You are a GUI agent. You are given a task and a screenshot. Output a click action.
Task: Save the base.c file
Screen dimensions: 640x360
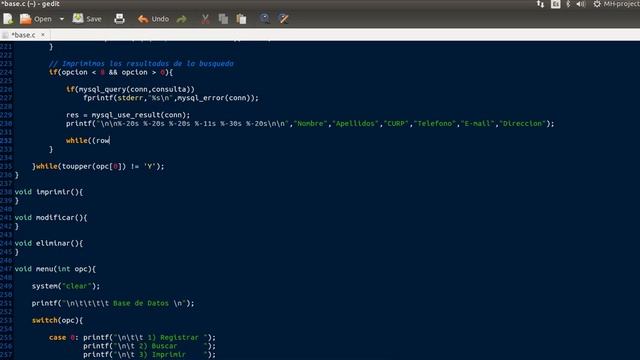[x=87, y=19]
